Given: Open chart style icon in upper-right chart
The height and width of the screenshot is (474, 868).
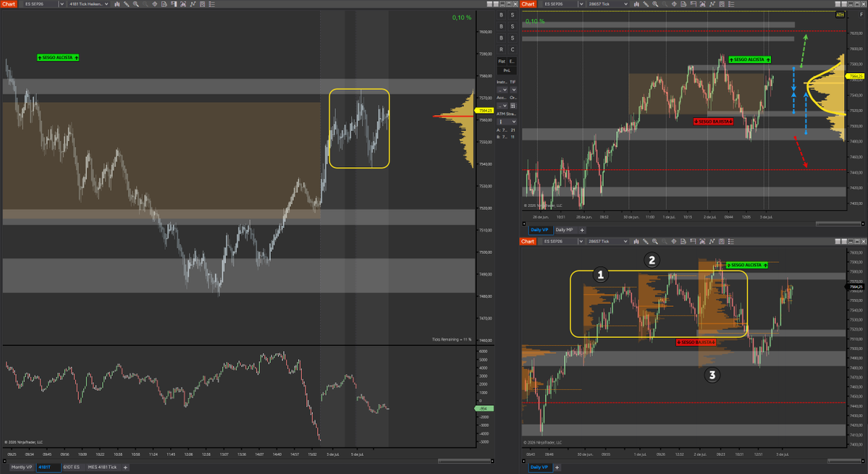Looking at the screenshot, I should point(636,4).
